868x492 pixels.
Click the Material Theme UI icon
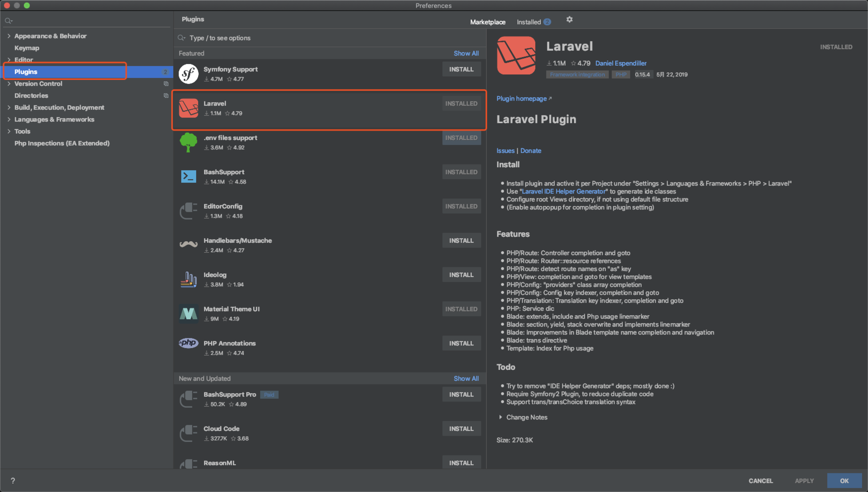click(x=188, y=314)
